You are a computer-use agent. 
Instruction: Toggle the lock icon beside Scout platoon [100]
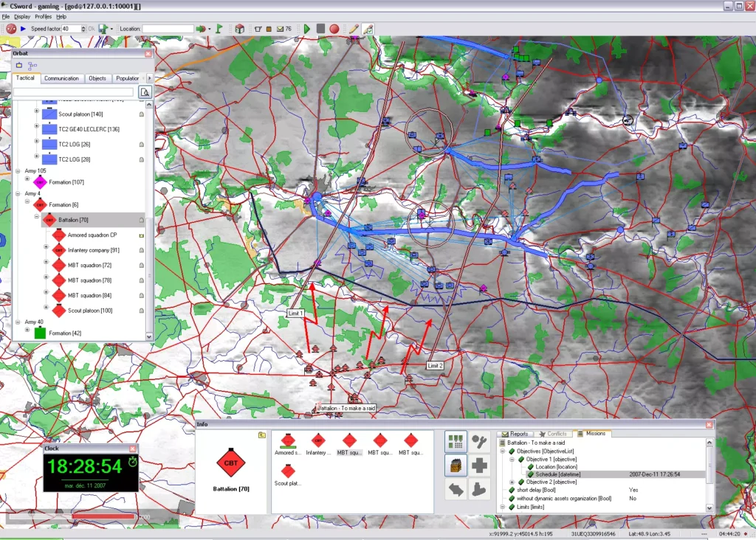[141, 311]
